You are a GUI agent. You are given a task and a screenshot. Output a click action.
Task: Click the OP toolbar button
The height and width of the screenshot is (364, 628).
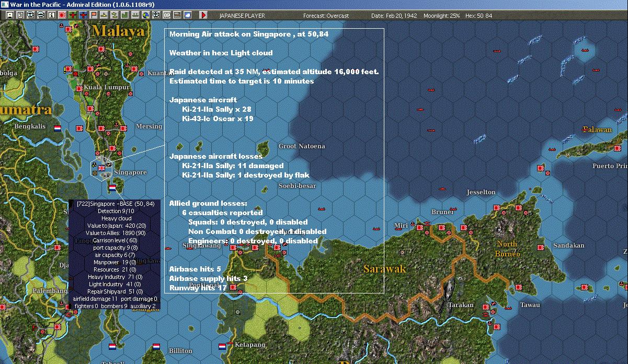click(x=166, y=15)
